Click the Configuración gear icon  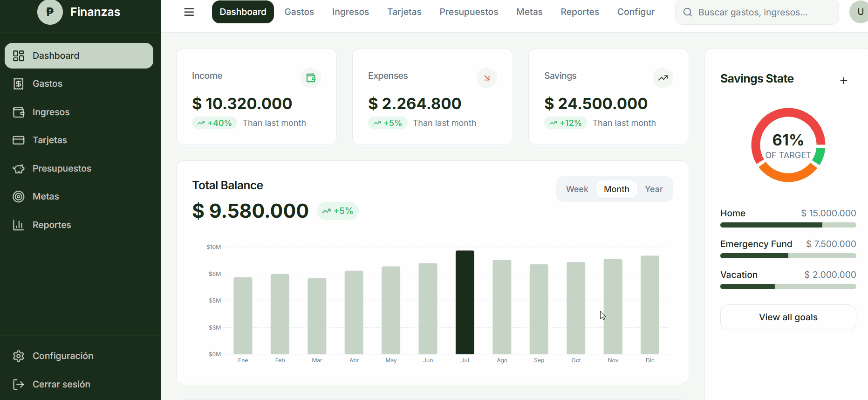click(x=19, y=356)
